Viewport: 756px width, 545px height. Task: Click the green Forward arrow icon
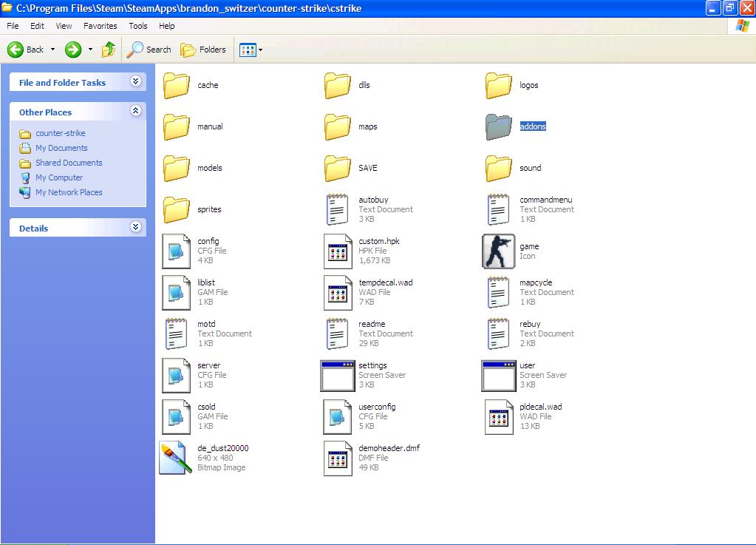(73, 50)
